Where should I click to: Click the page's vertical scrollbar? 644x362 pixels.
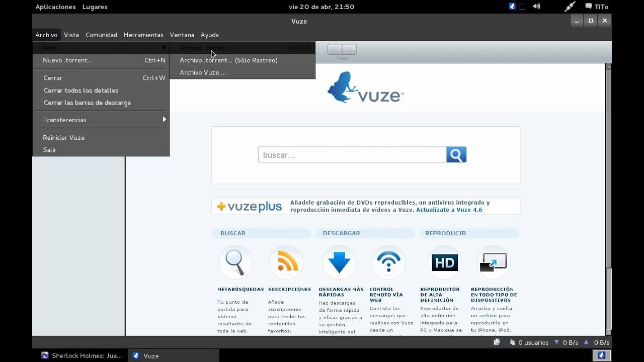(x=609, y=199)
